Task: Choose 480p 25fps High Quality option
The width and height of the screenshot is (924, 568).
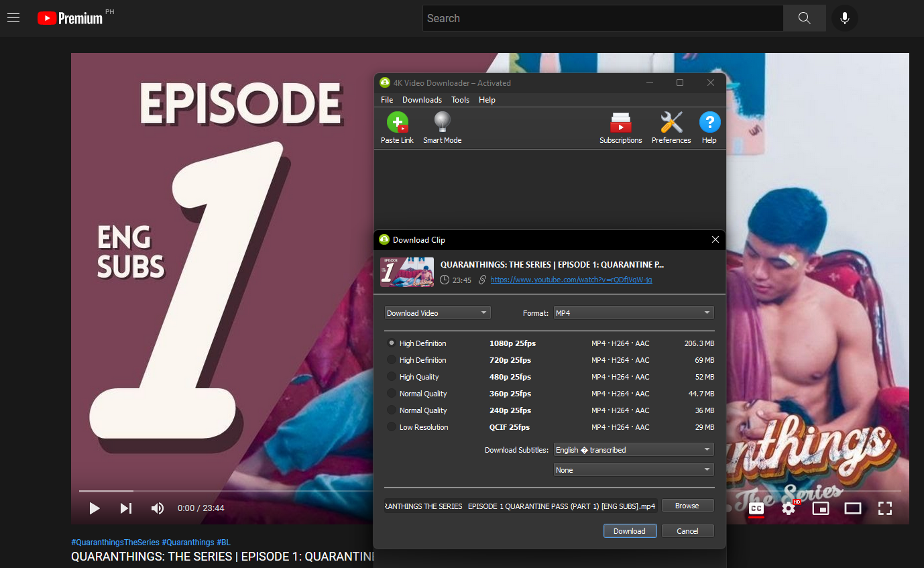Action: click(392, 377)
